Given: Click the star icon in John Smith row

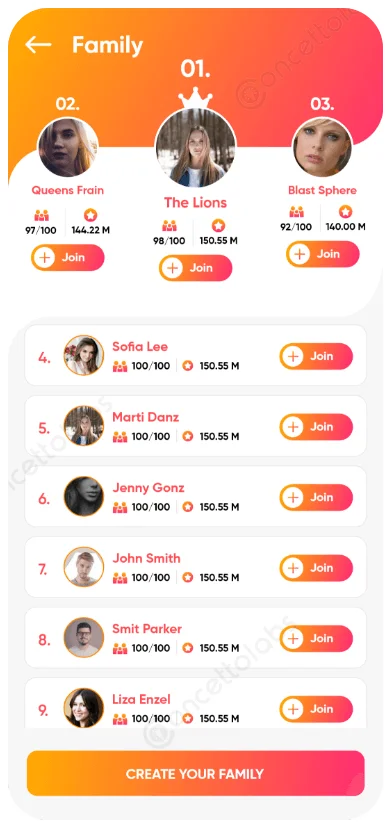Looking at the screenshot, I should point(188,578).
